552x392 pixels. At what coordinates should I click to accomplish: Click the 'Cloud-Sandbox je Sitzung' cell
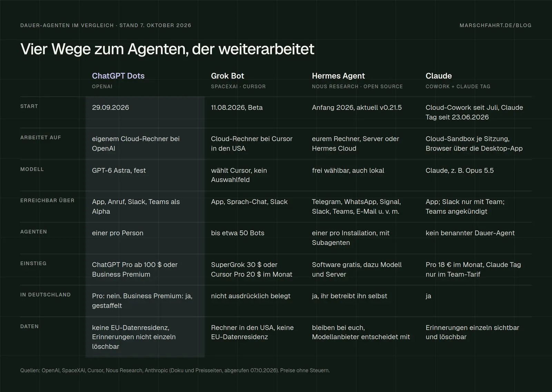pyautogui.click(x=474, y=143)
